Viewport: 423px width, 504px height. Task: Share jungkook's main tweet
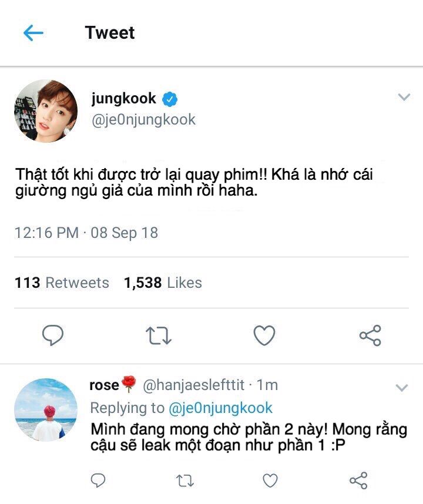tap(370, 335)
